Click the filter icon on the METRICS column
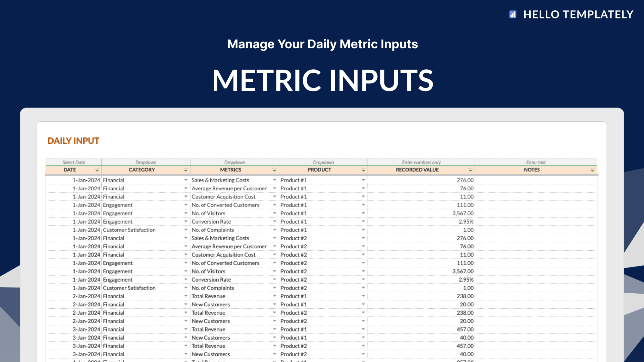Screen dimensions: 644x362 click(x=275, y=170)
